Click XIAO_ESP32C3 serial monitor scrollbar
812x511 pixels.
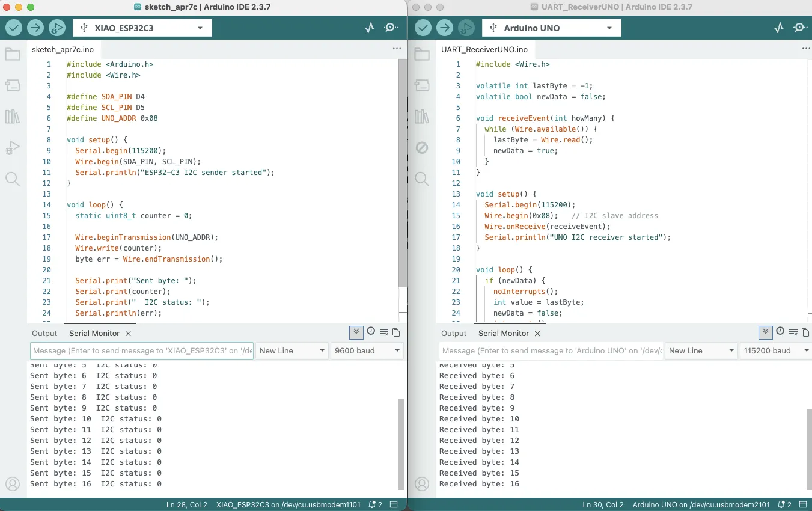pos(401,444)
